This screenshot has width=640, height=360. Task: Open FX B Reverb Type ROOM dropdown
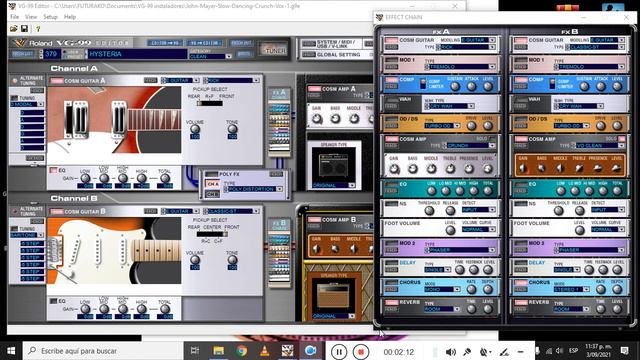tap(571, 309)
